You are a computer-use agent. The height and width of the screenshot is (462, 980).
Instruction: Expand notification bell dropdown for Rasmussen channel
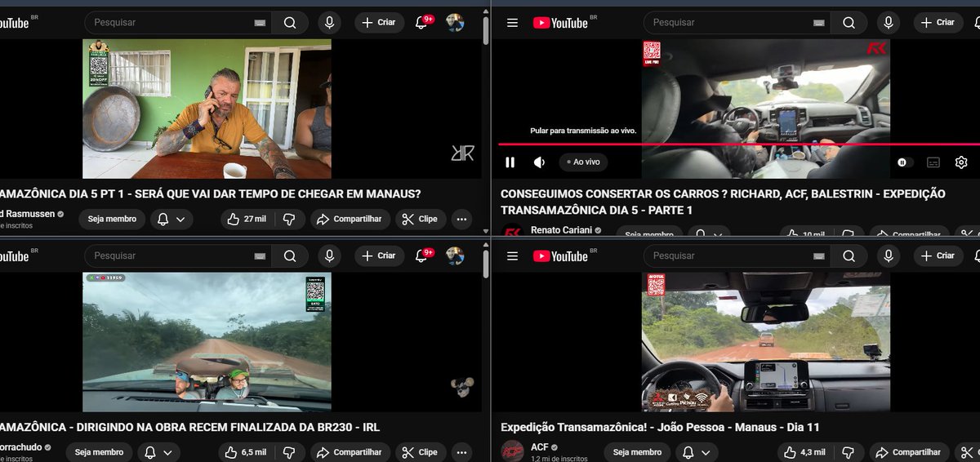[172, 219]
